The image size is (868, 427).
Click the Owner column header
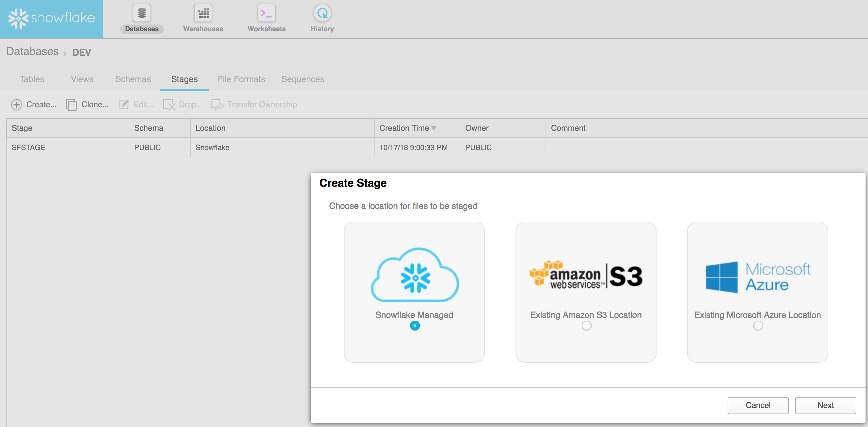click(x=502, y=128)
